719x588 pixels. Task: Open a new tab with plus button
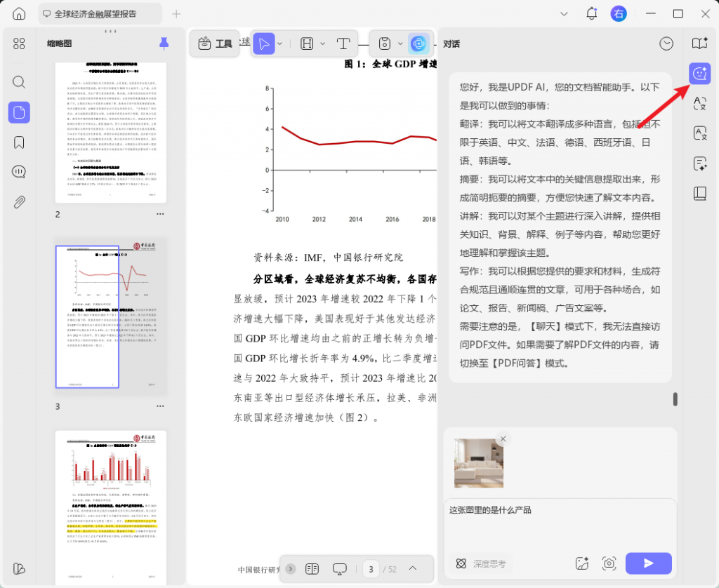(176, 14)
